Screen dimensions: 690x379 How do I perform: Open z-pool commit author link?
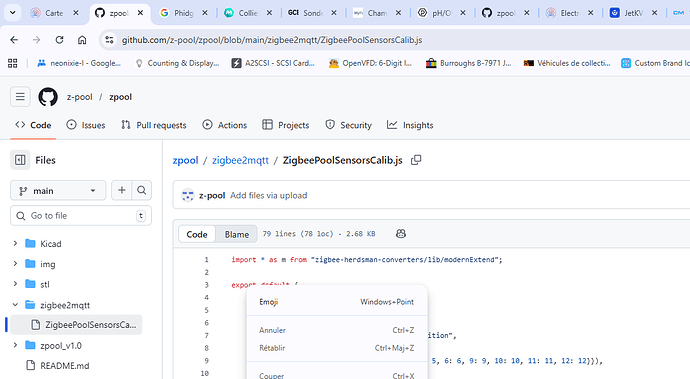tap(212, 195)
